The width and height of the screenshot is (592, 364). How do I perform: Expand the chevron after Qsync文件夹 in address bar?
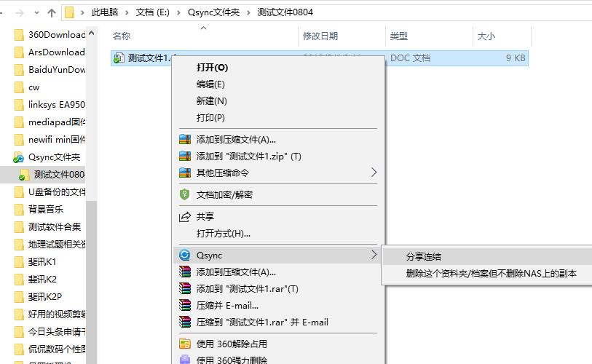click(248, 12)
